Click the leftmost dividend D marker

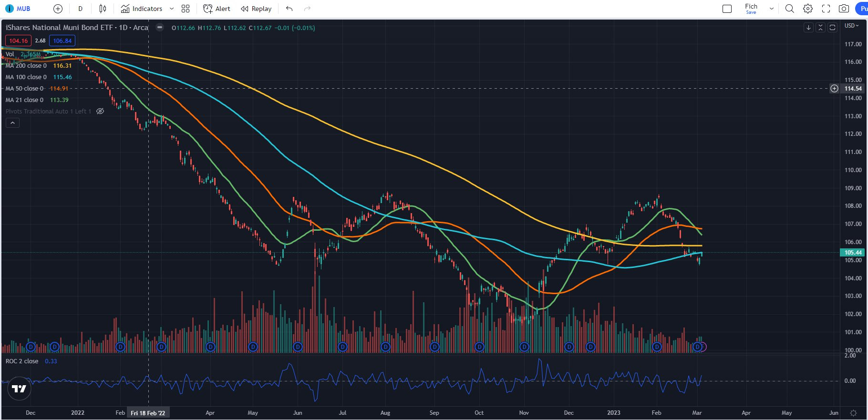[x=31, y=347]
